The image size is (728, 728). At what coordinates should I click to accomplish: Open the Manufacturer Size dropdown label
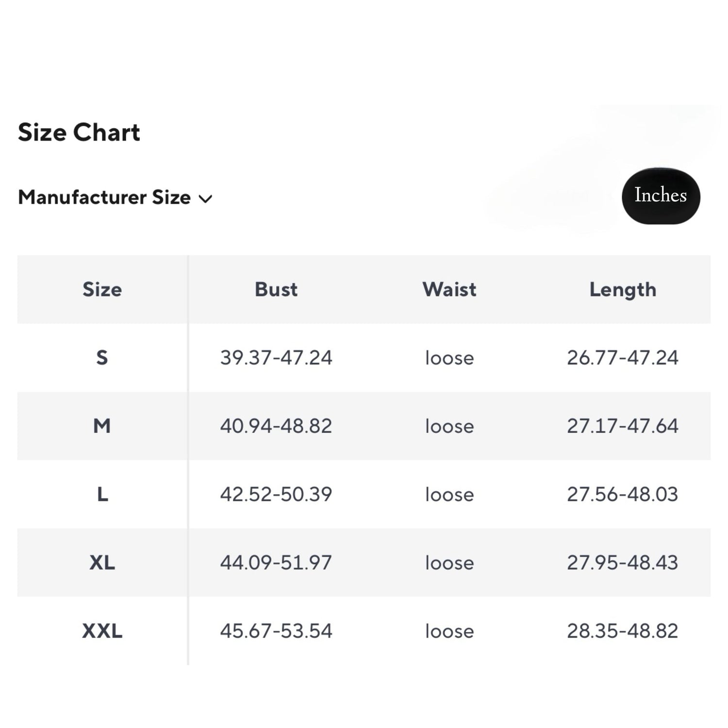coord(104,198)
